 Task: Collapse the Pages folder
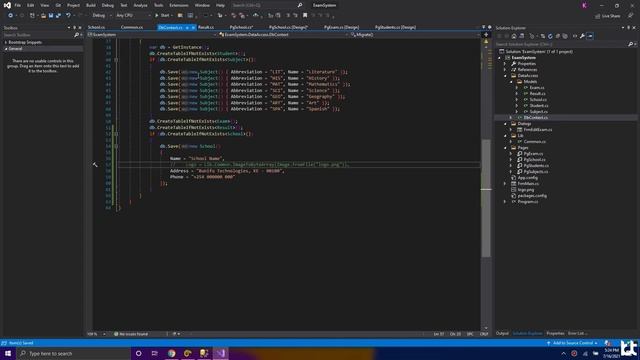tap(505, 148)
